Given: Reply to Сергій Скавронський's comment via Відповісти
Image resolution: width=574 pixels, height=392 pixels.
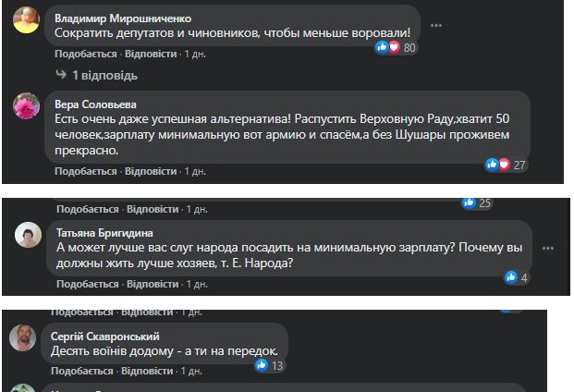Looking at the screenshot, I should pyautogui.click(x=149, y=371).
